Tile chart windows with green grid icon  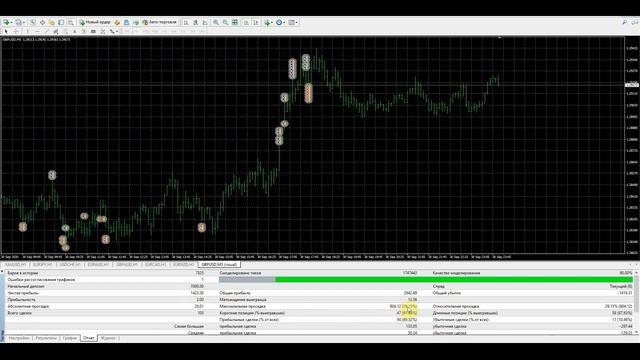click(x=235, y=22)
